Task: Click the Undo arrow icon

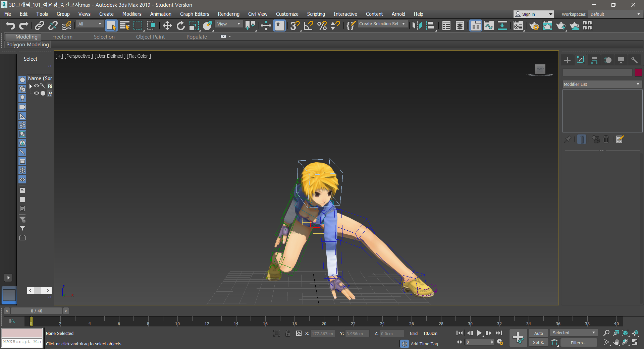Action: tap(10, 26)
